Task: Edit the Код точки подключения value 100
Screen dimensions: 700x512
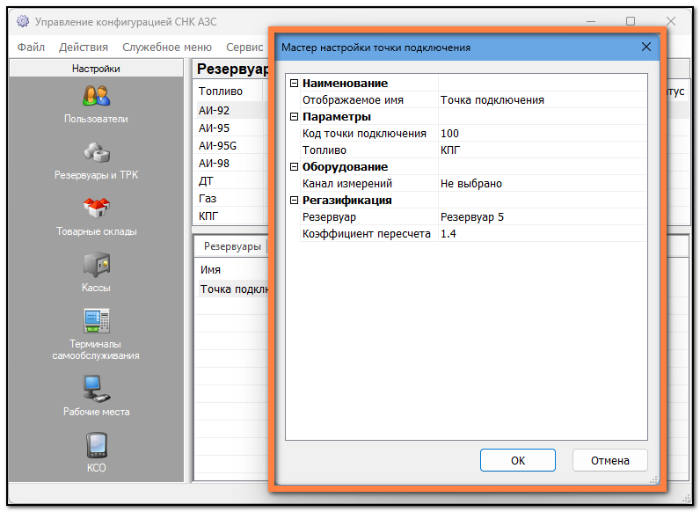Action: pyautogui.click(x=542, y=133)
